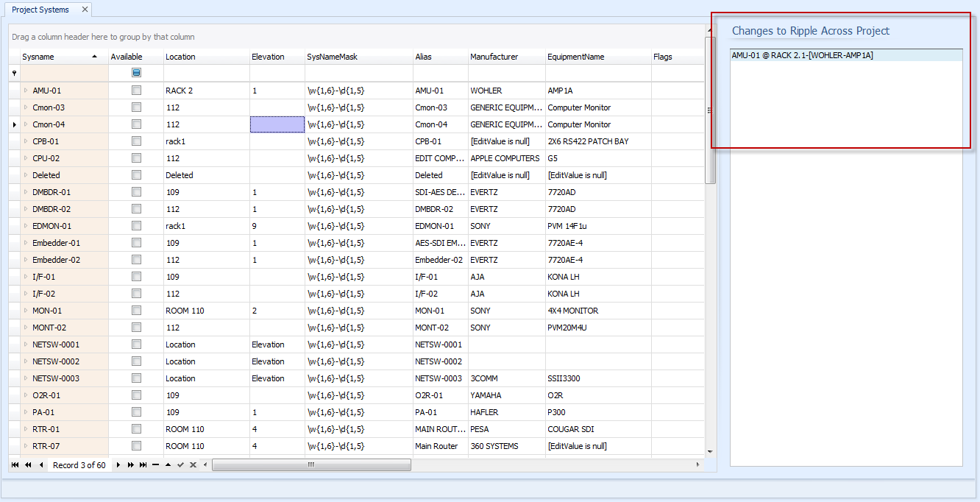Close the Project Systems tab
Screen dimensions: 980x502
(x=85, y=10)
